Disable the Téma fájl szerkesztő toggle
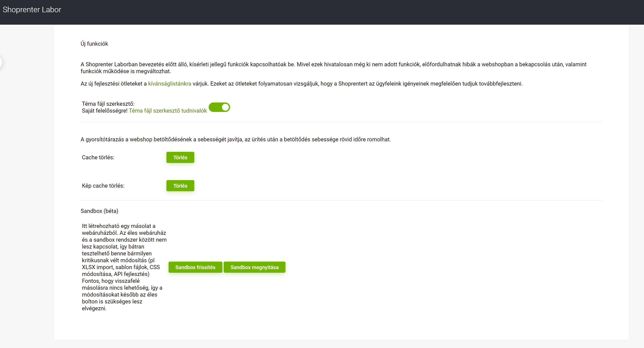Image resolution: width=644 pixels, height=348 pixels. [x=219, y=107]
